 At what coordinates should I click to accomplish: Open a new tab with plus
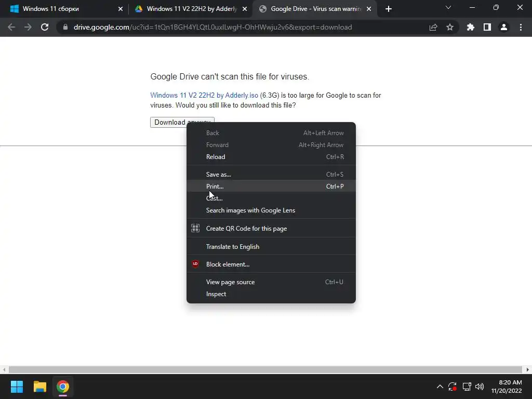(x=389, y=9)
